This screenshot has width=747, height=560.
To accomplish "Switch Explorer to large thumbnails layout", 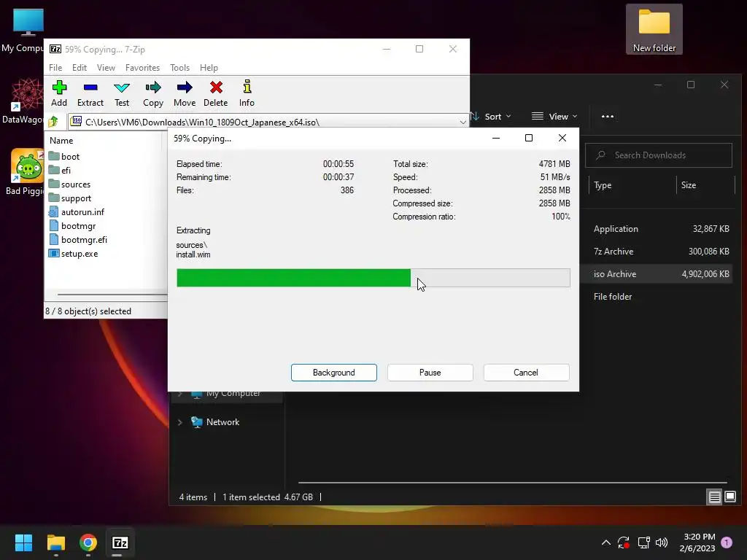I will pyautogui.click(x=730, y=497).
